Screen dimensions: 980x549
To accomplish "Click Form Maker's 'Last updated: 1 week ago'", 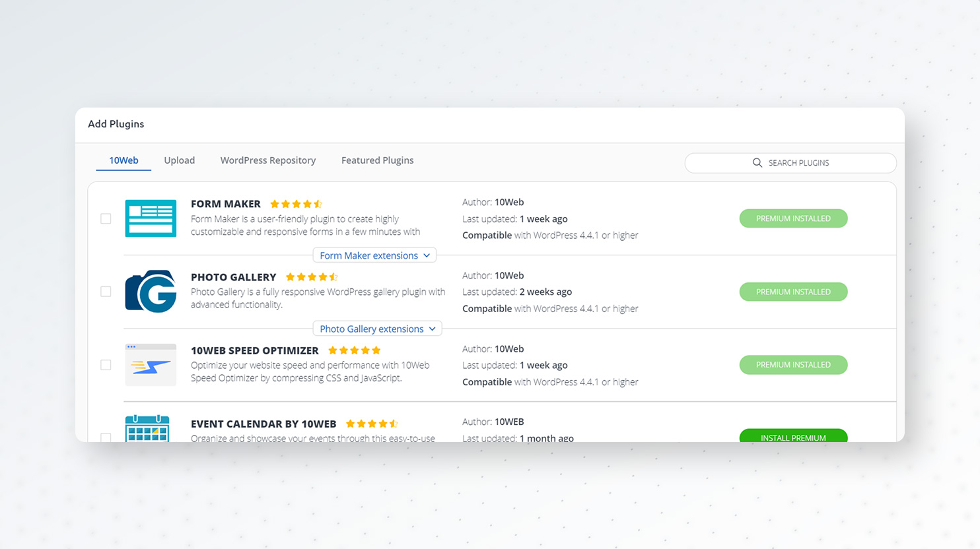I will pos(515,219).
